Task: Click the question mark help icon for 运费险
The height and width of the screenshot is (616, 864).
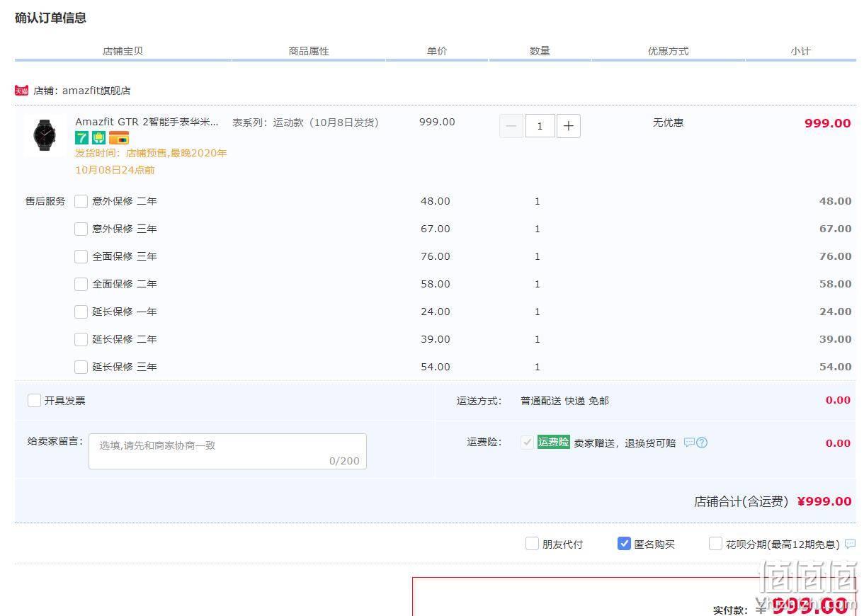Action: (702, 443)
